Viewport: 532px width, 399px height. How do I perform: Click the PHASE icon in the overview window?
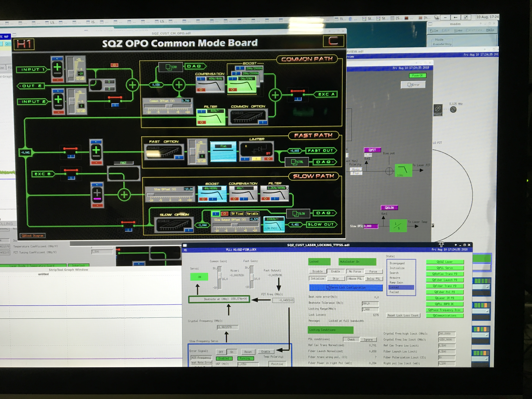tap(438, 110)
